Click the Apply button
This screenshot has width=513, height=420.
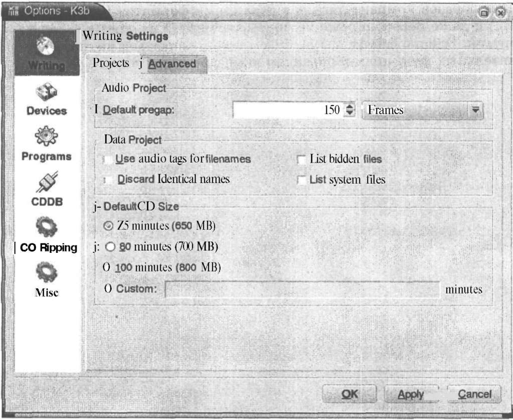tap(411, 394)
